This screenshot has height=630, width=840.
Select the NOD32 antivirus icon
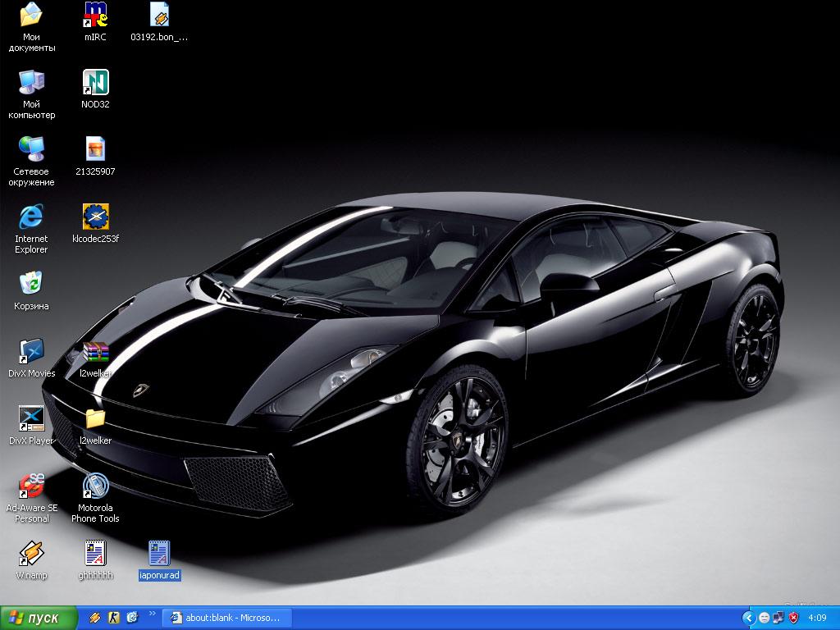click(95, 83)
